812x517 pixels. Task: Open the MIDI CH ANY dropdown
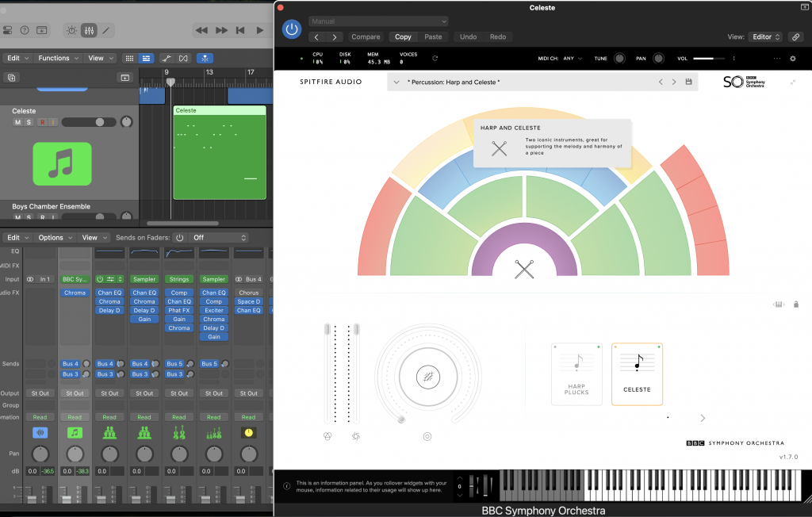click(x=573, y=59)
